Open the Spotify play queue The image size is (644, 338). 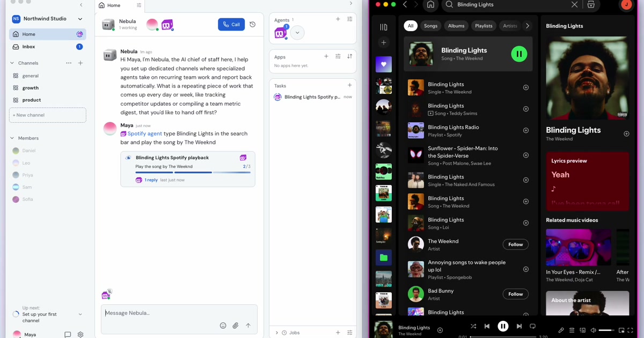tap(572, 330)
